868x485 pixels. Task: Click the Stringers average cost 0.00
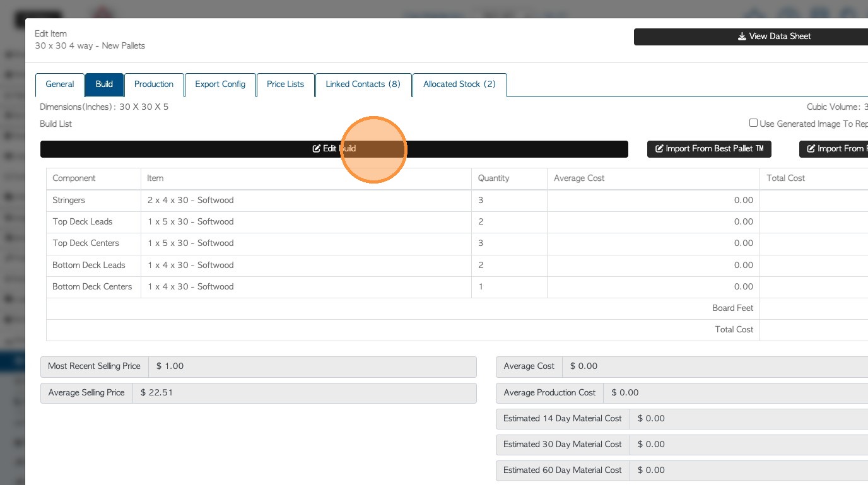coord(743,201)
